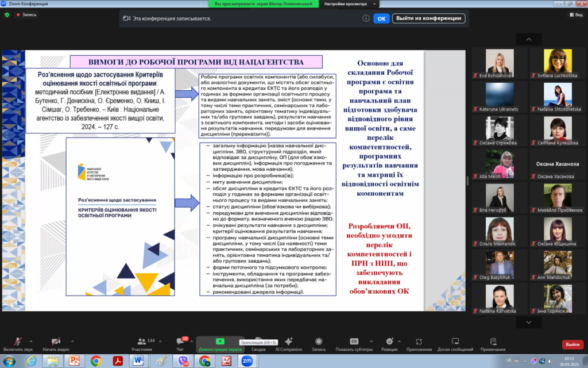
Task: Open Настройки просмотра view options dropdown
Action: click(346, 4)
